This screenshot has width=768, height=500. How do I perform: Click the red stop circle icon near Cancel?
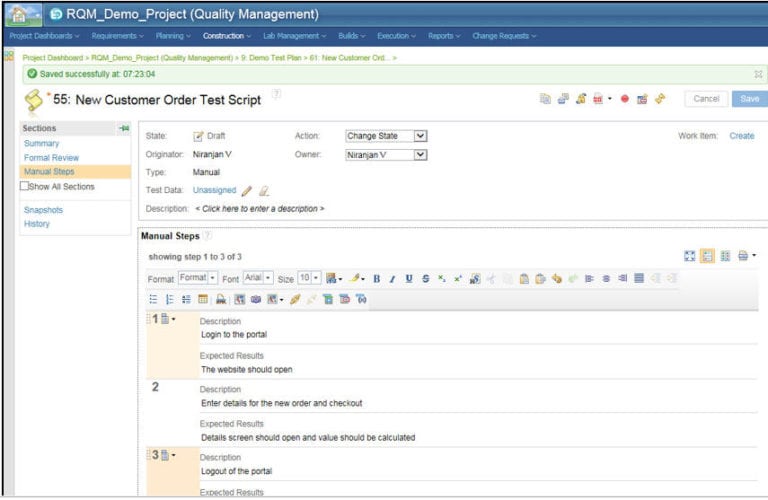pyautogui.click(x=625, y=99)
